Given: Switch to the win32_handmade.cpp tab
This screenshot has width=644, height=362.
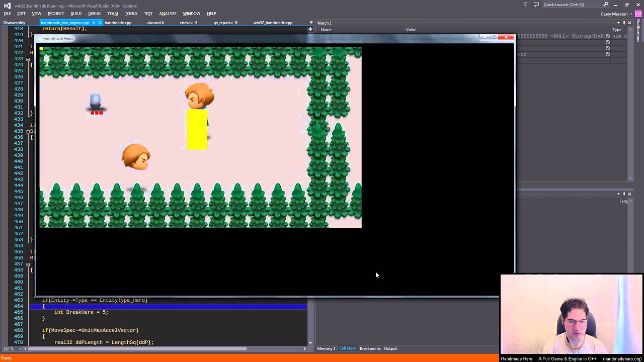Looking at the screenshot, I should pos(273,23).
